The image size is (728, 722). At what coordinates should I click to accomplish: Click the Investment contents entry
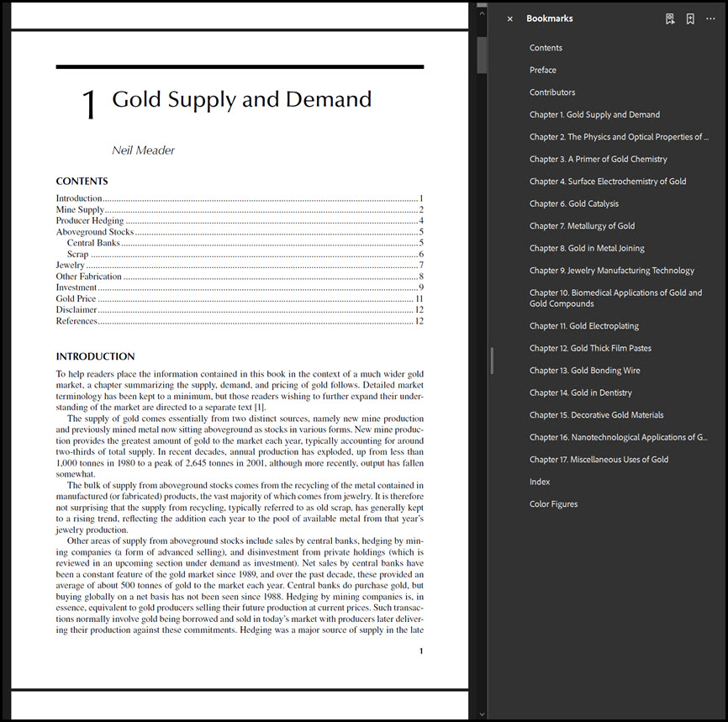click(240, 287)
